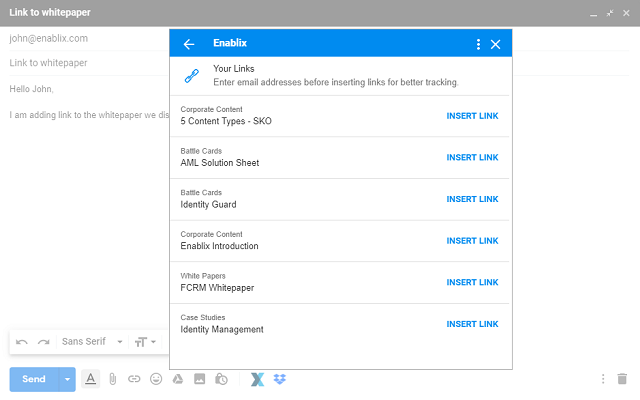Close the compose window
The height and width of the screenshot is (400, 640).
click(x=626, y=13)
